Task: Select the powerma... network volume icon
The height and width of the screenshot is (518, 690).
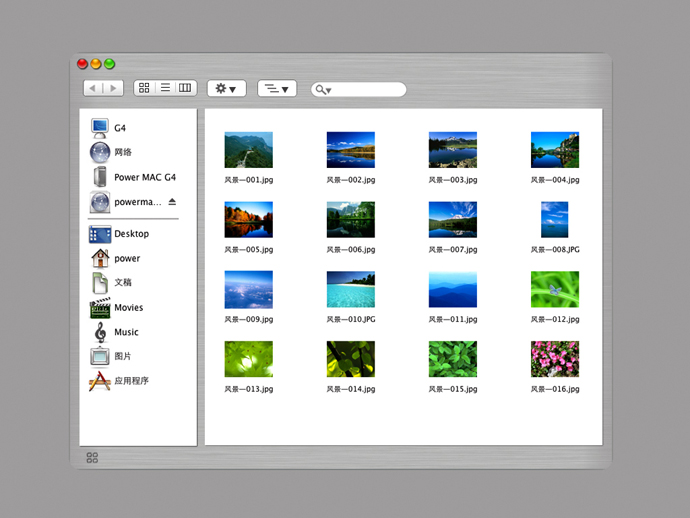Action: point(100,202)
